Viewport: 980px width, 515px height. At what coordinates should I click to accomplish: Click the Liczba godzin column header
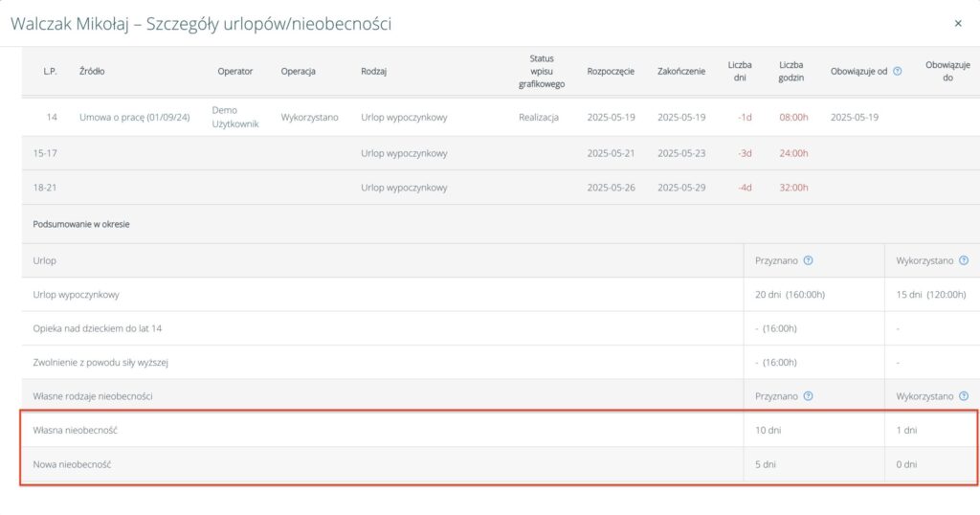[791, 71]
